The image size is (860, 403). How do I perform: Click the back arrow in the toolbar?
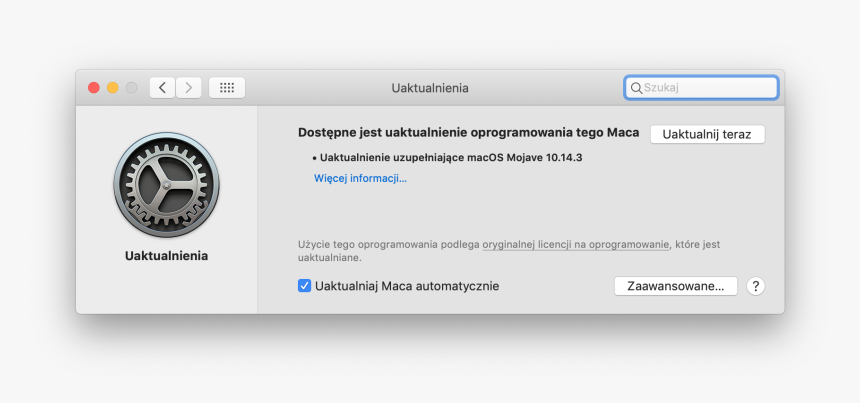coord(162,88)
